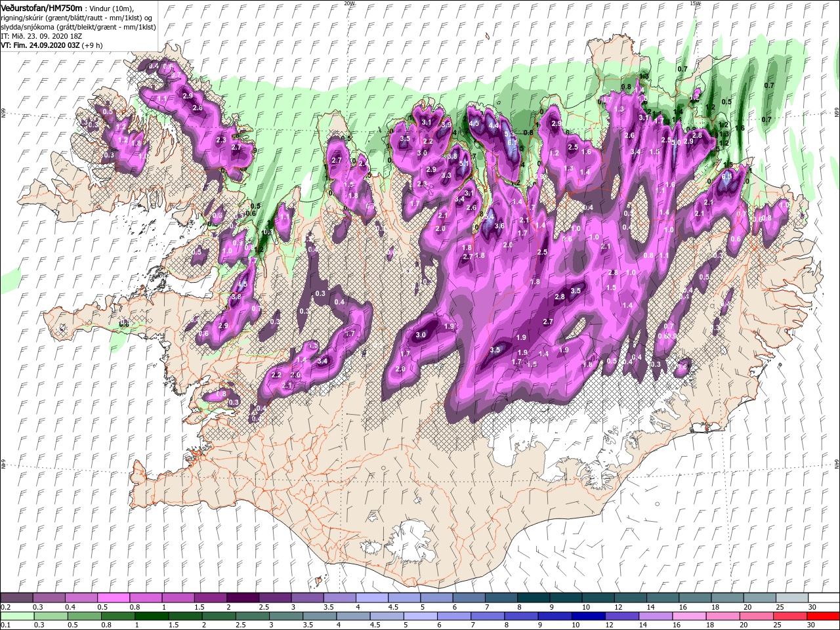The width and height of the screenshot is (840, 630).
Task: Select the 'Vindur (10m)' header text
Action: [111, 8]
